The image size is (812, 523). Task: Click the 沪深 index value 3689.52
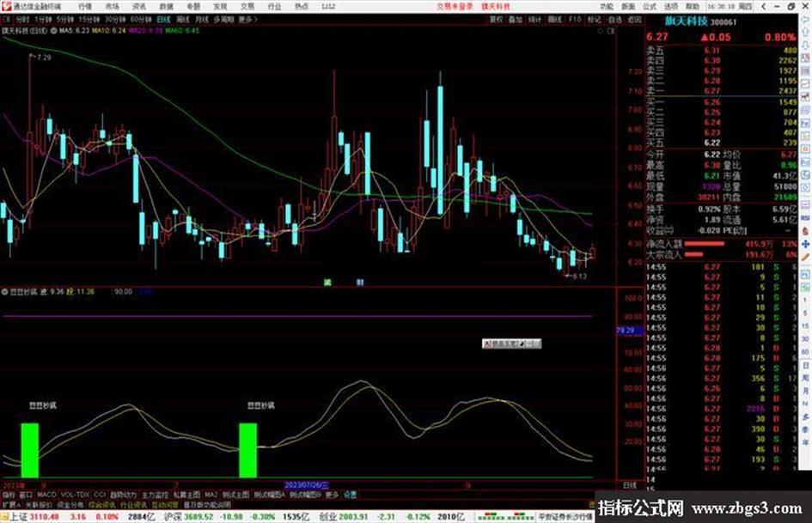(198, 517)
